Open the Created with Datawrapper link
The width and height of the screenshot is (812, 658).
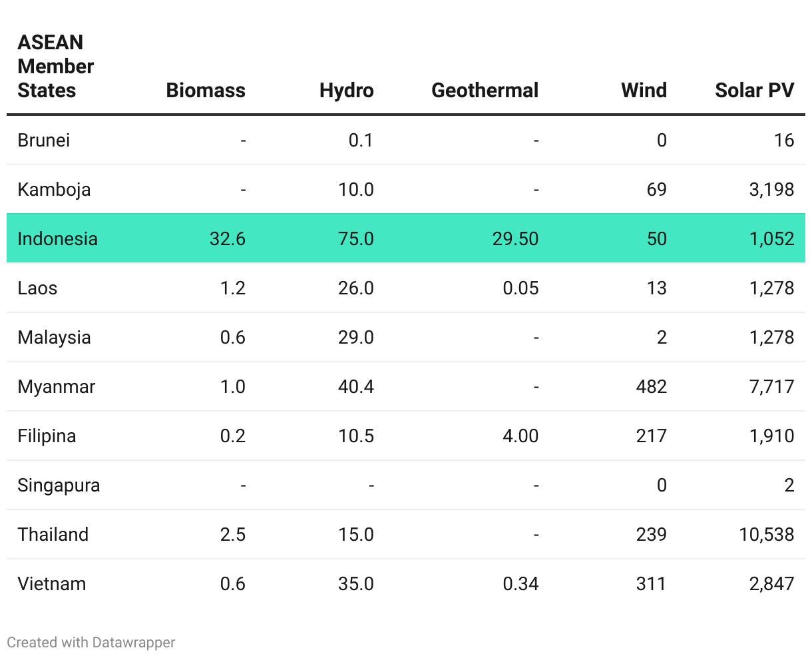[91, 643]
